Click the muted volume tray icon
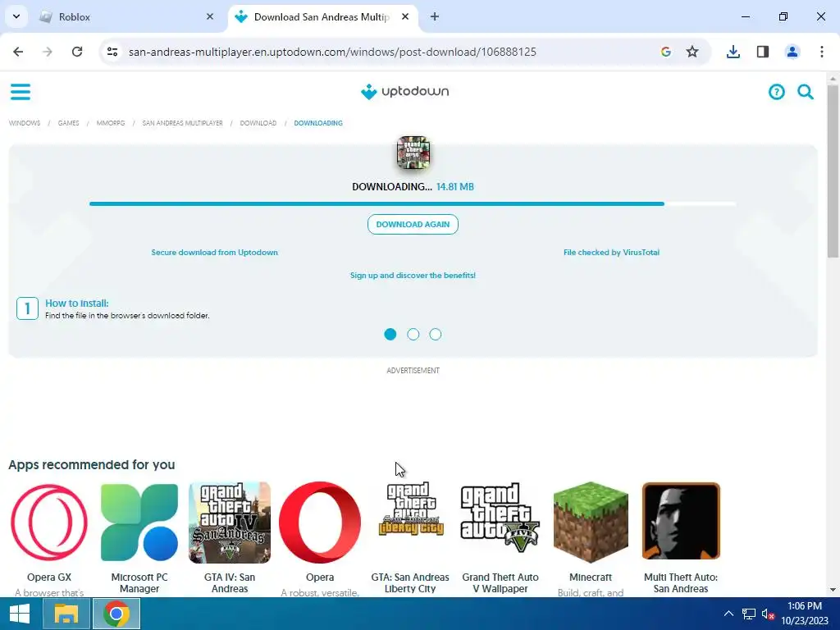The image size is (840, 630). 768,614
